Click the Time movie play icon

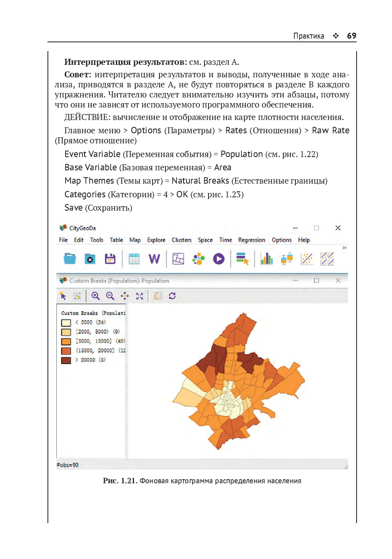click(219, 259)
